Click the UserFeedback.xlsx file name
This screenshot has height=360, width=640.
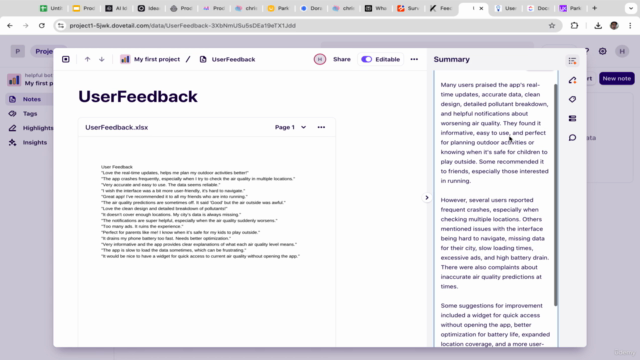117,127
